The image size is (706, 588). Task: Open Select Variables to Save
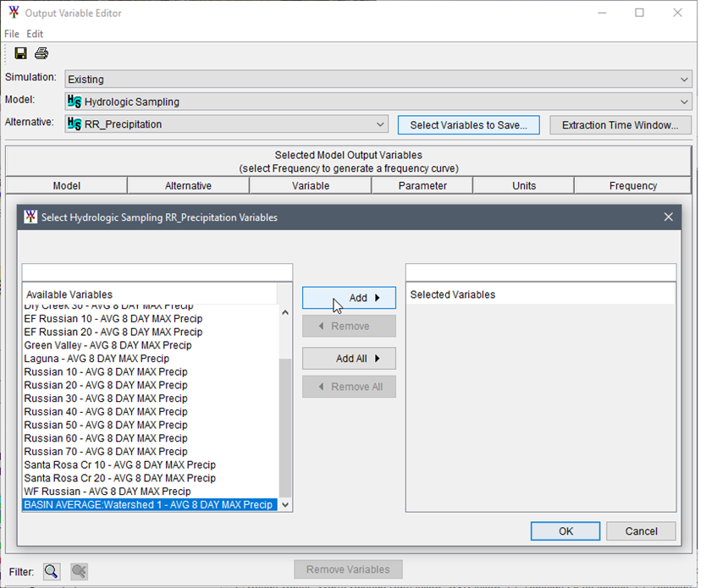coord(468,124)
